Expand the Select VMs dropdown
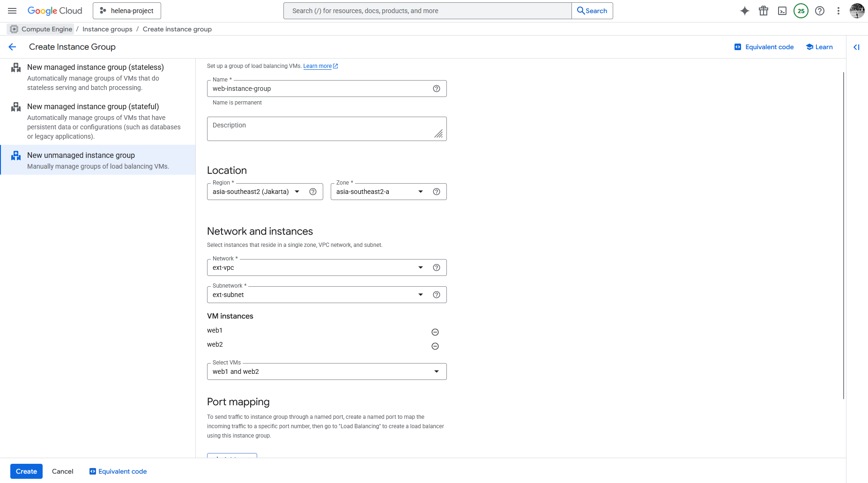Image resolution: width=868 pixels, height=483 pixels. tap(326, 372)
